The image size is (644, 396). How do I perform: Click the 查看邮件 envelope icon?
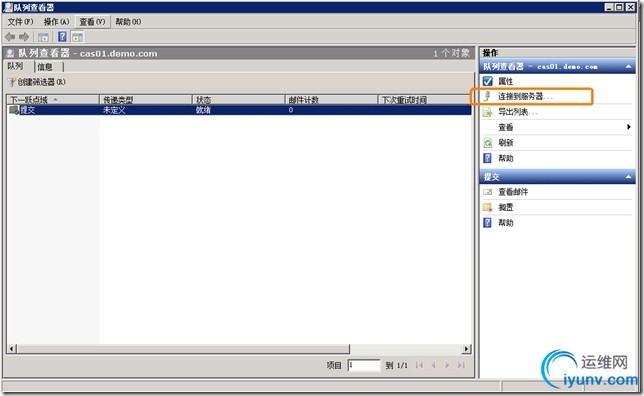(488, 192)
